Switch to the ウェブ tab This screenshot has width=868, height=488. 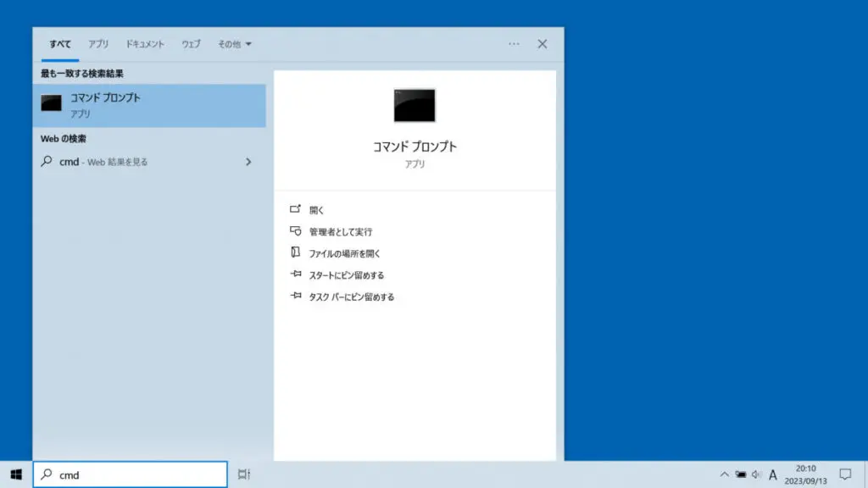191,44
